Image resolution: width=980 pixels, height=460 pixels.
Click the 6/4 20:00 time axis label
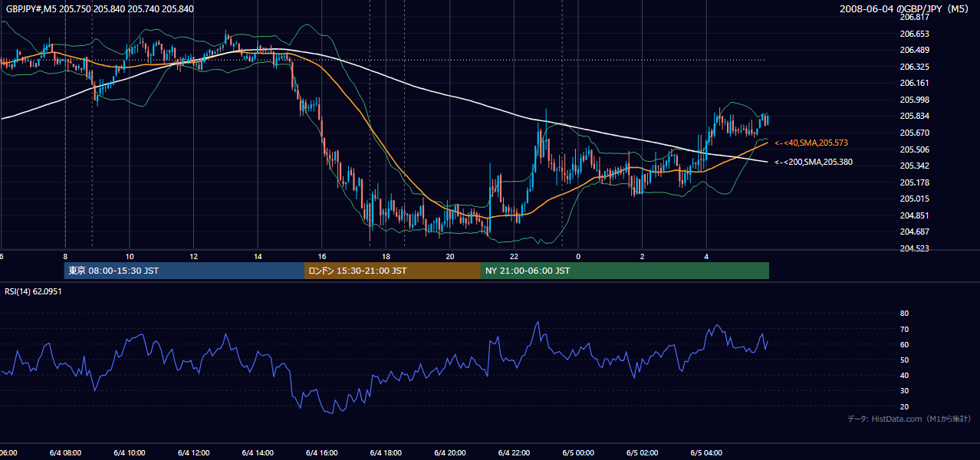(450, 452)
